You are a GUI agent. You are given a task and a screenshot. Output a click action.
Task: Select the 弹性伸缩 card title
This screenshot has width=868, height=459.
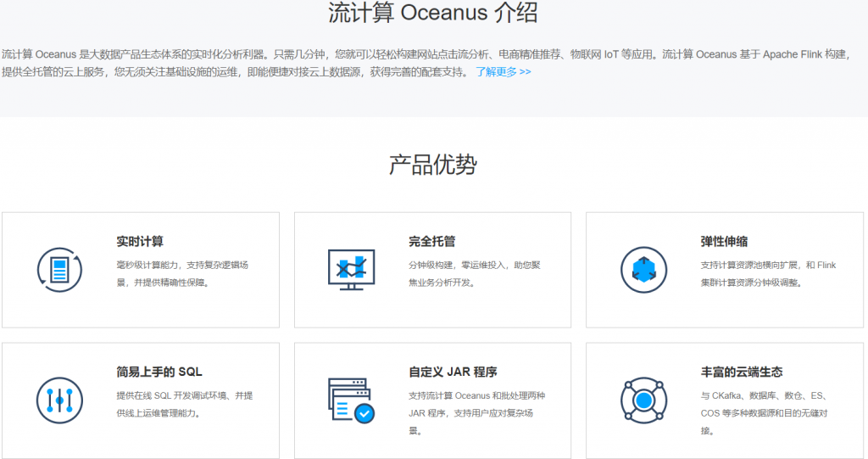[724, 242]
